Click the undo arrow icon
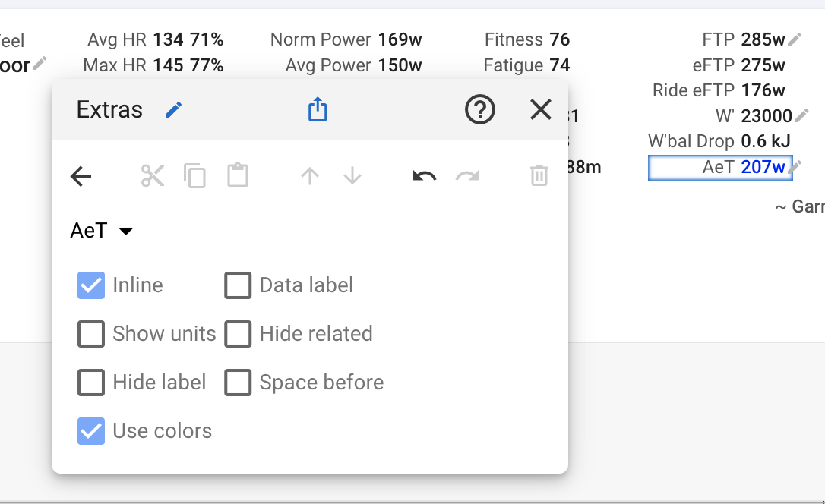 point(425,177)
